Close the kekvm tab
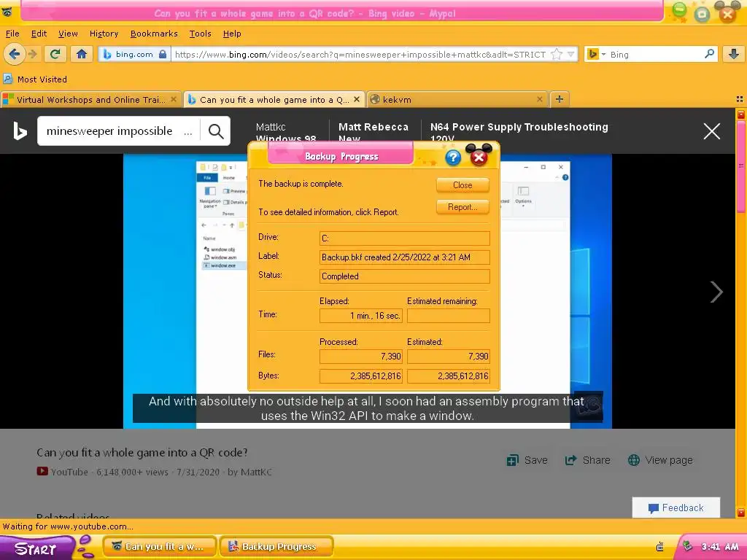This screenshot has width=747, height=560. (x=539, y=99)
